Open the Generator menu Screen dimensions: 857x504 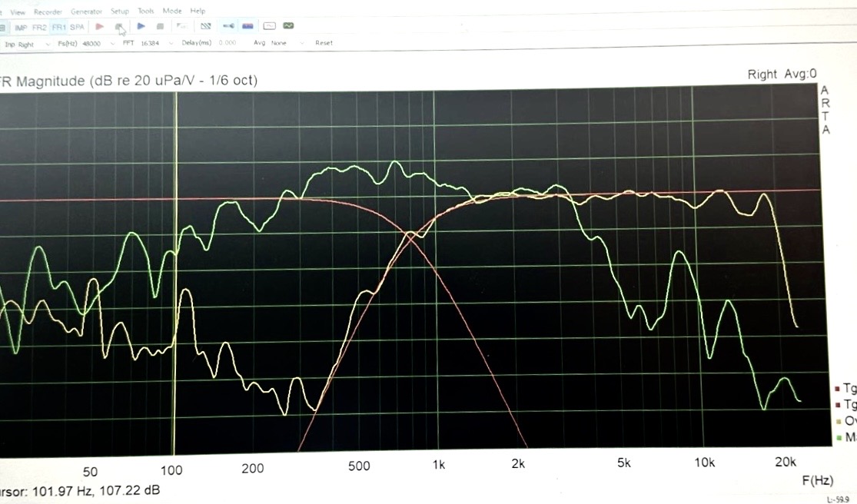(86, 12)
